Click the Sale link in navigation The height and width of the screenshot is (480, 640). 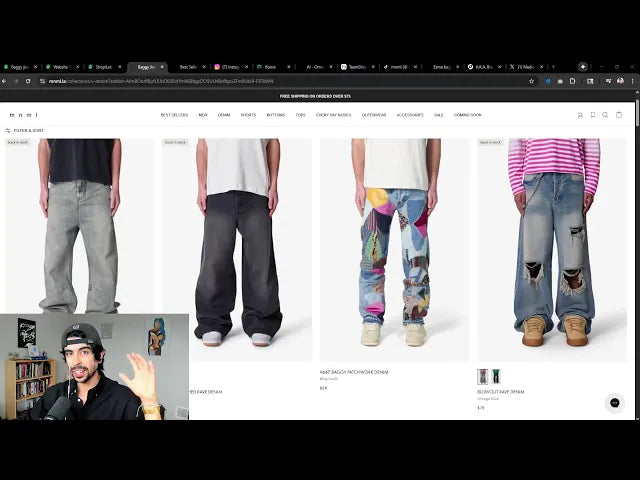point(438,115)
